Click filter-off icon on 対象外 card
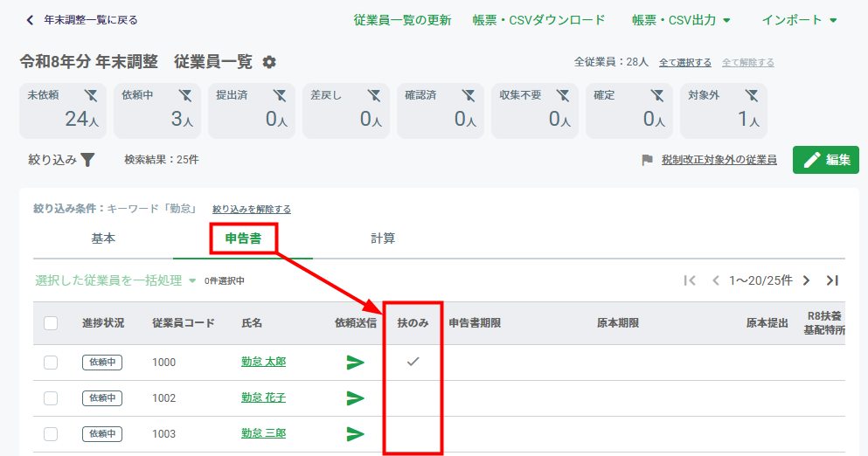Viewport: 868px width, 456px height. click(752, 96)
